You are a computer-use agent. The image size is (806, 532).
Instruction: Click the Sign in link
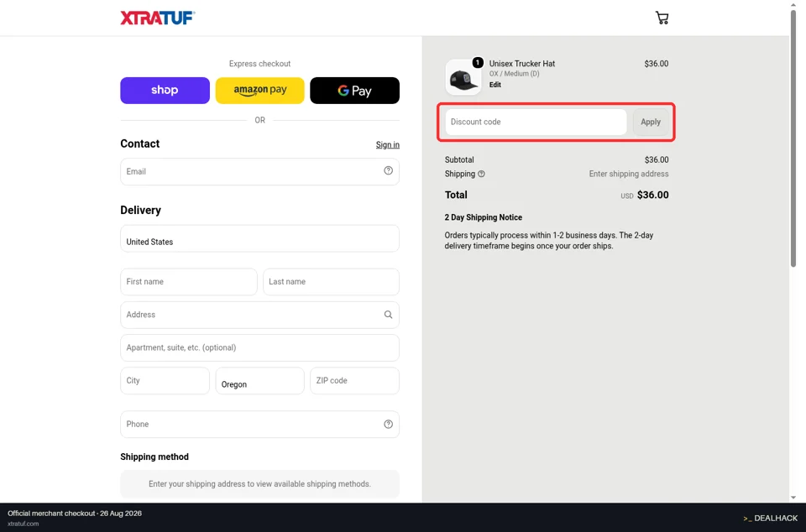(388, 145)
